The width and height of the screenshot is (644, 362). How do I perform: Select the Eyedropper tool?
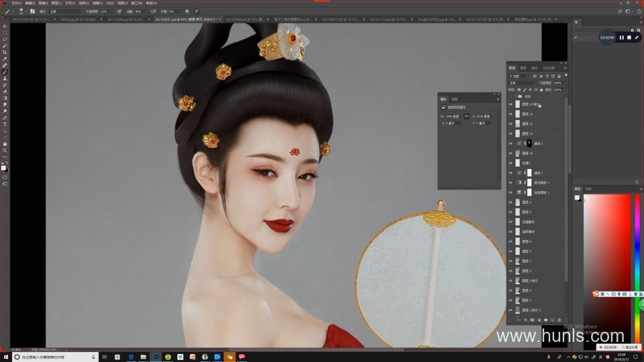click(5, 59)
